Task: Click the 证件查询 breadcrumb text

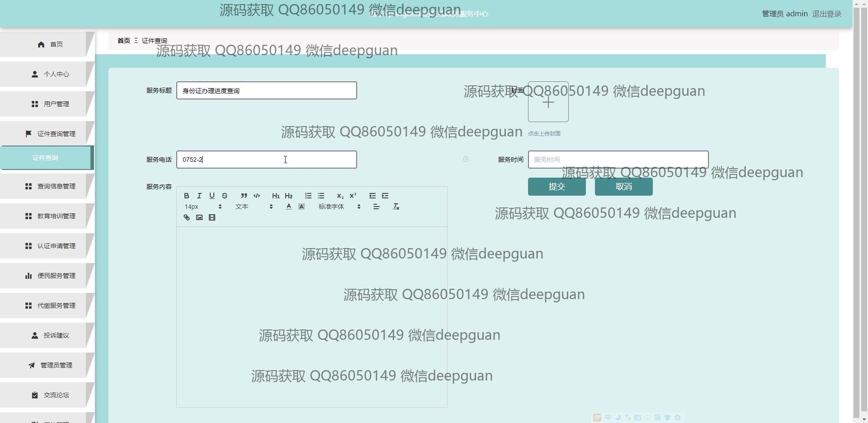Action: (155, 41)
